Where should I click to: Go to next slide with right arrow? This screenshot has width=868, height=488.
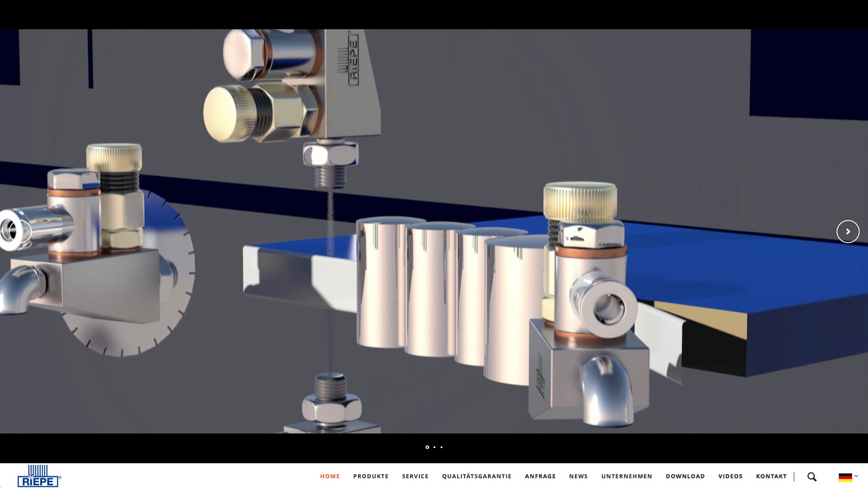click(848, 231)
